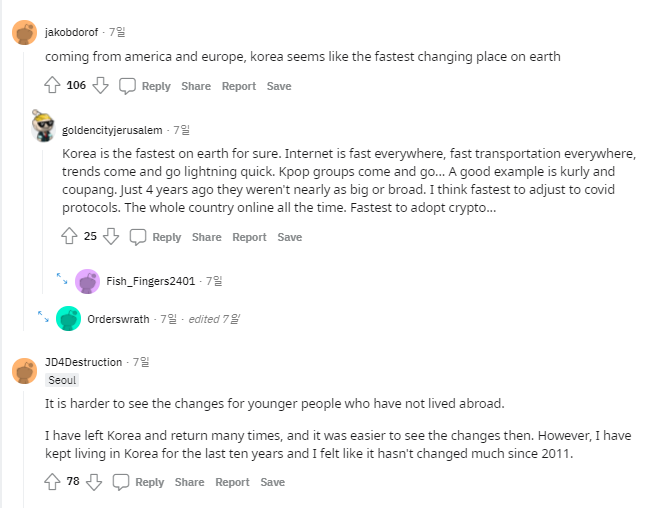Upvote jakobdorof's comment
The image size is (657, 508).
coord(52,85)
